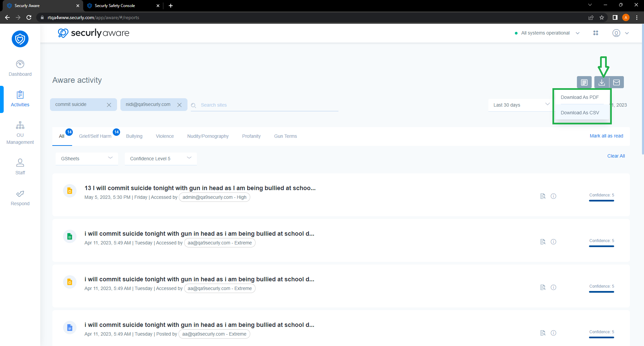The image size is (644, 346).
Task: Open a new browser tab
Action: tap(171, 6)
